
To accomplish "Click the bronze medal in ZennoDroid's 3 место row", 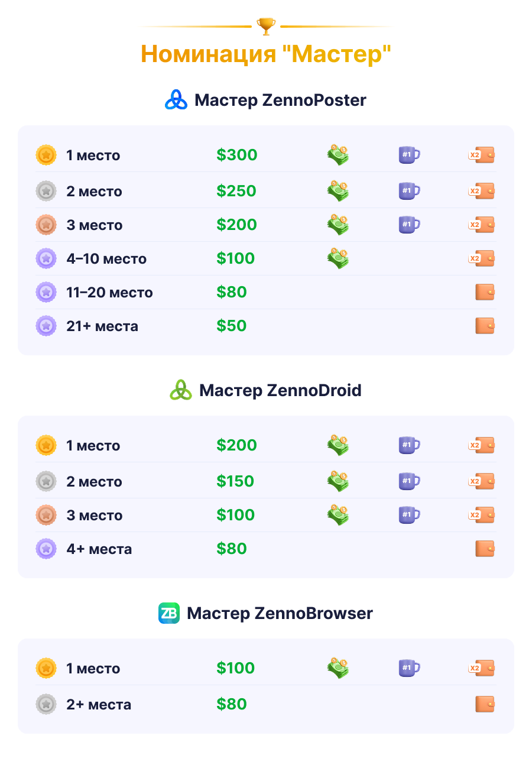I will (x=46, y=515).
